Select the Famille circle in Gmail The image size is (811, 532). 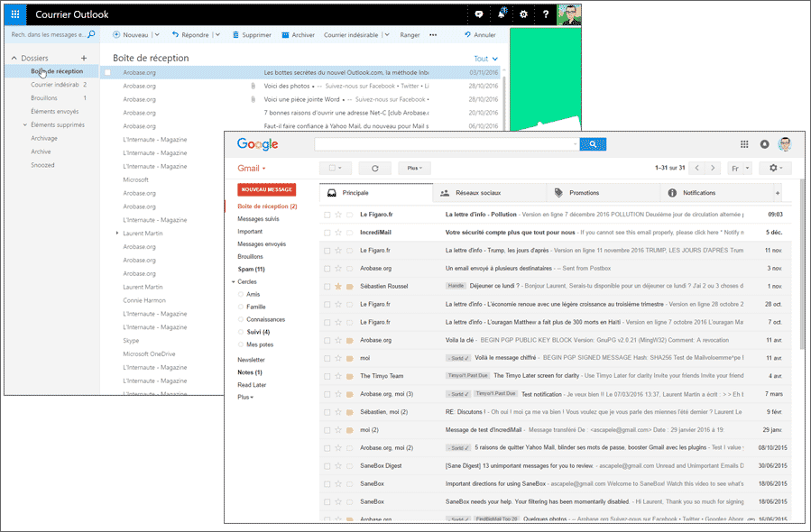(255, 307)
